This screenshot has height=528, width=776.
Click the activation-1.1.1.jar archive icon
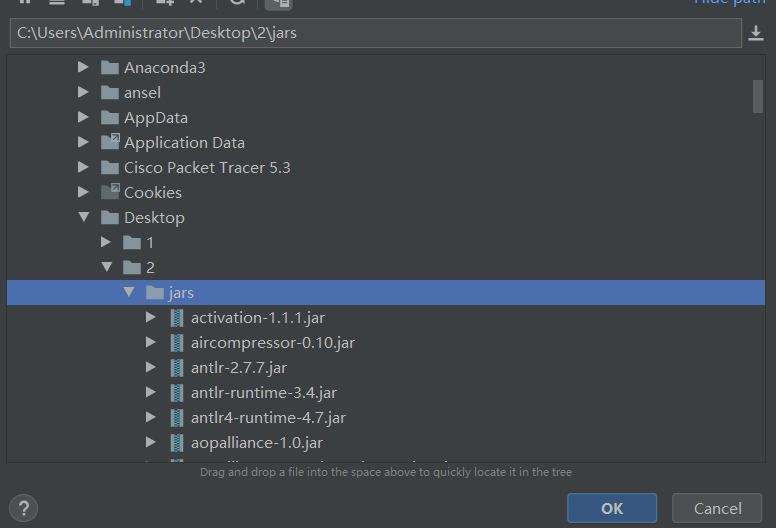point(177,318)
